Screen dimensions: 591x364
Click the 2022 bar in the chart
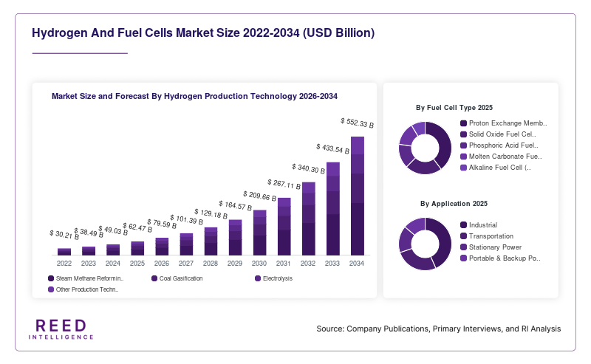64,252
